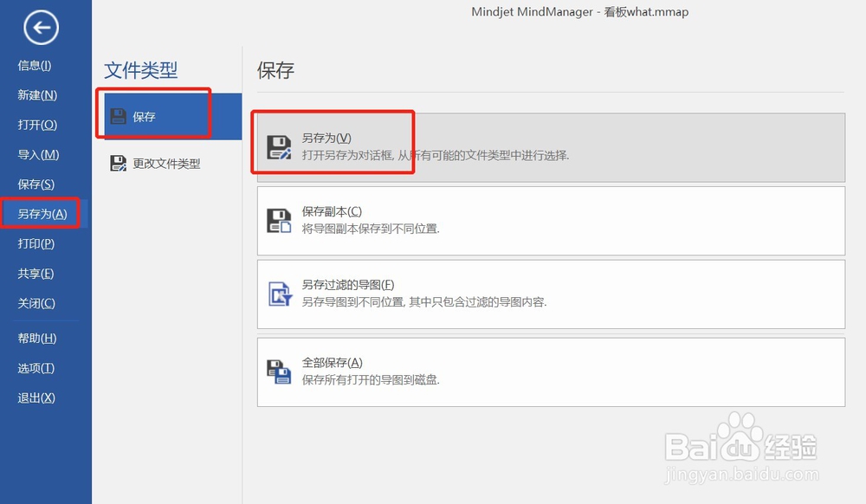Click the 全部保存(A) multiple disks icon
Viewport: 866px width, 504px height.
click(279, 372)
